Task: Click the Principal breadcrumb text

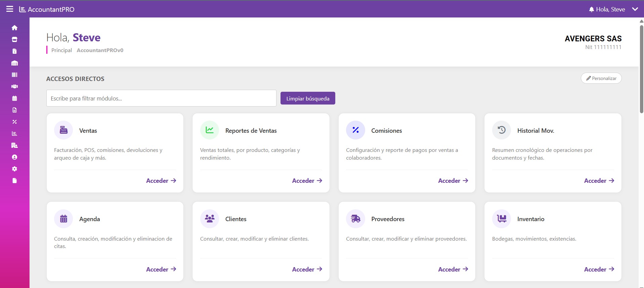Action: click(61, 50)
